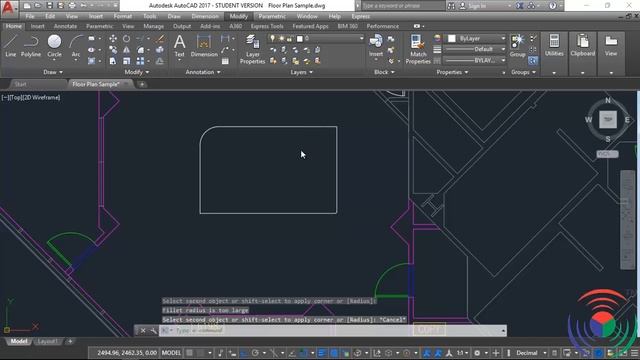This screenshot has height=360, width=640.
Task: Expand the Modify panel
Action: 136,72
